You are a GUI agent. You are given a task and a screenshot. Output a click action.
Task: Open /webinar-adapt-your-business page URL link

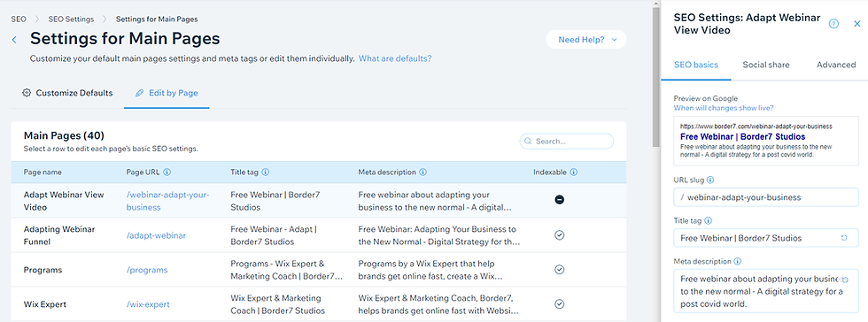(167, 201)
